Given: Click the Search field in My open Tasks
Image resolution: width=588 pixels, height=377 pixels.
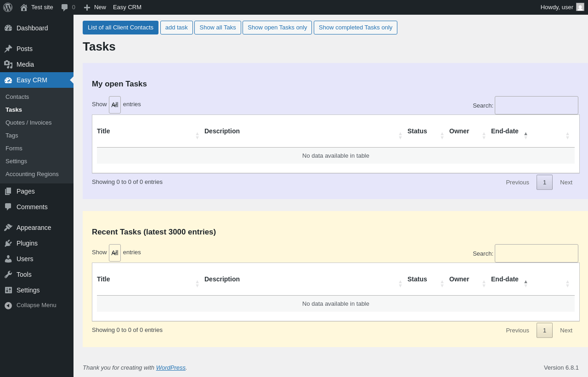Looking at the screenshot, I should (x=536, y=105).
